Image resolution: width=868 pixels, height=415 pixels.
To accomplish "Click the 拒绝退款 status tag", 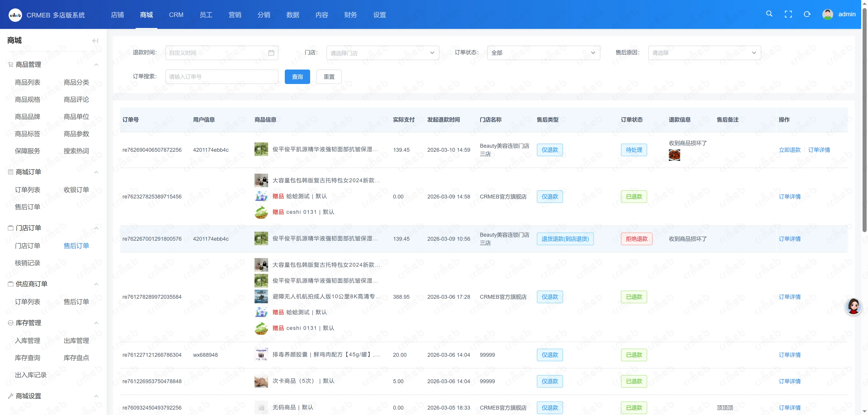I will 637,239.
